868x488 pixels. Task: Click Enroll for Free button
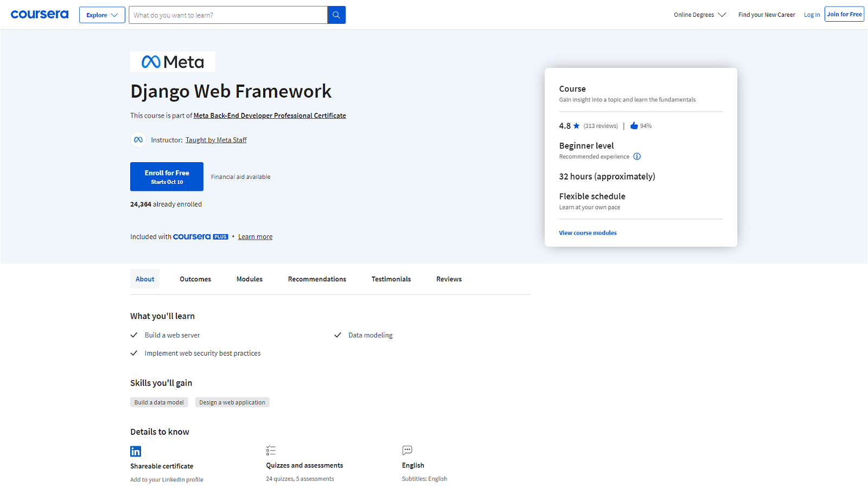(167, 177)
